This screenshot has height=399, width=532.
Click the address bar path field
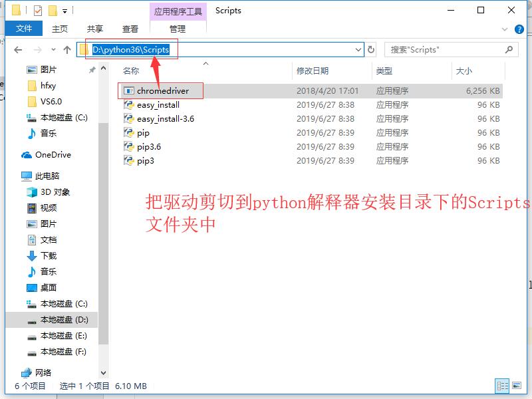tap(220, 50)
